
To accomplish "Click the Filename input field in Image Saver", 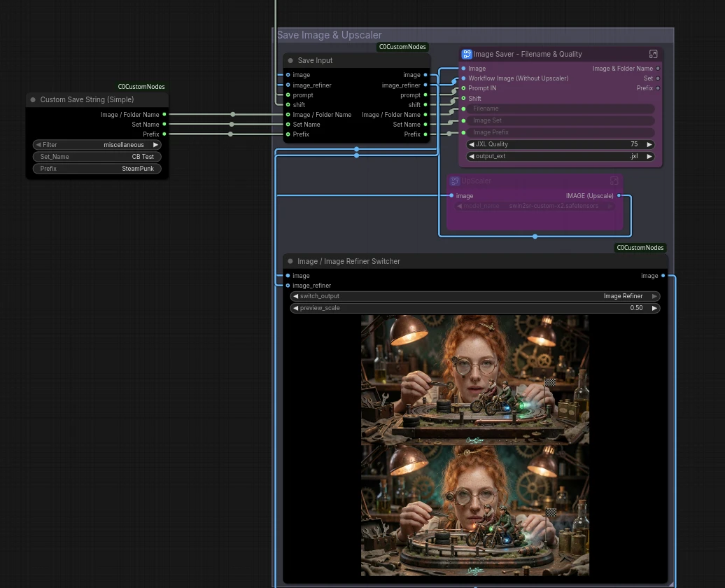I will 560,108.
